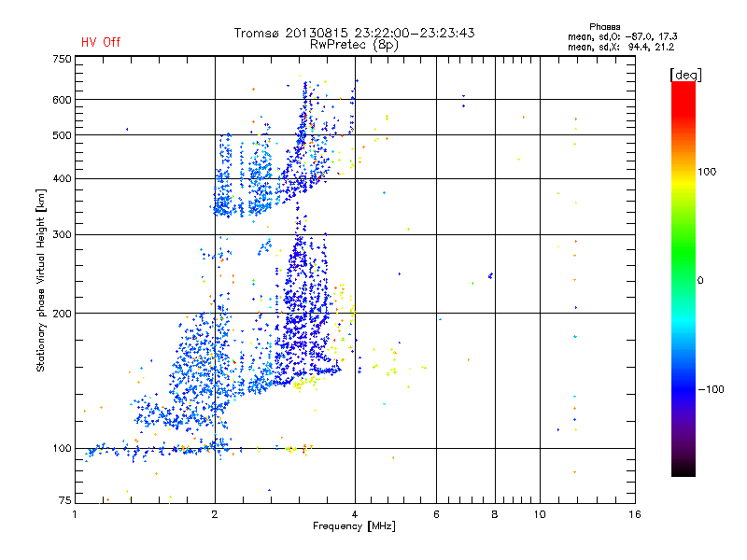Select the 'mean, sd,O: -87.0, 17.3' line
This screenshot has width=747, height=560.
tap(622, 36)
